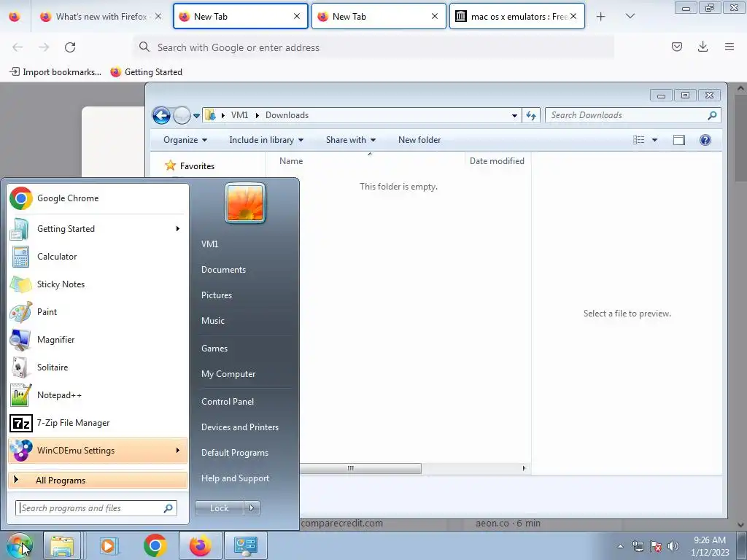Open Explorer recent pages dropdown arrow
Viewport: 747px width, 560px height.
coord(196,116)
